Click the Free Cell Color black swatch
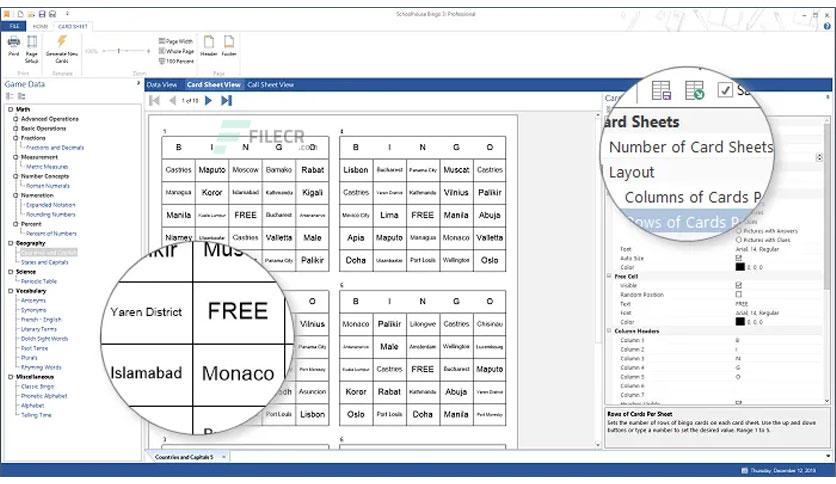This screenshot has height=484, width=836. click(x=740, y=321)
